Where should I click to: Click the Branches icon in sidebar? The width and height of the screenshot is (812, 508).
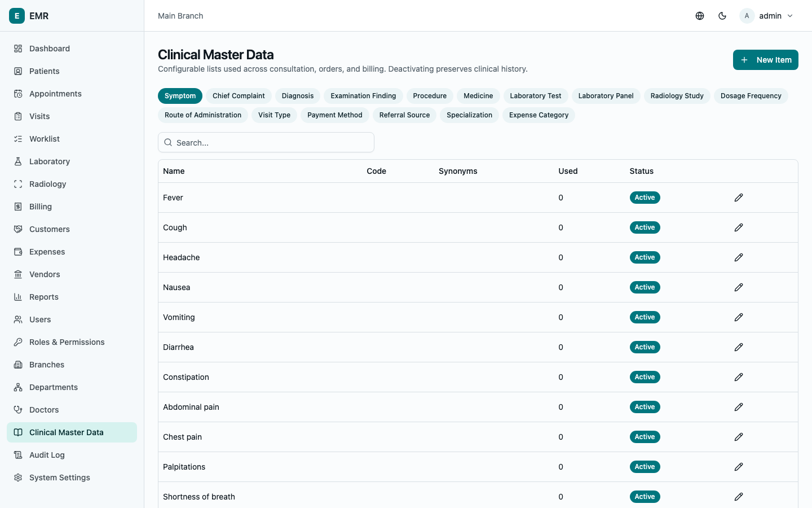pyautogui.click(x=18, y=365)
